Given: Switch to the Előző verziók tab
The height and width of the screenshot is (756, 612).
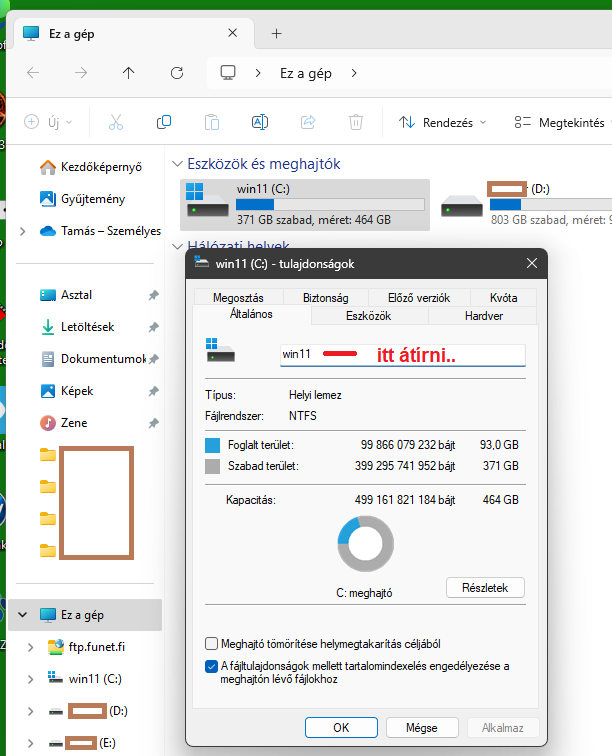Looking at the screenshot, I should (419, 297).
